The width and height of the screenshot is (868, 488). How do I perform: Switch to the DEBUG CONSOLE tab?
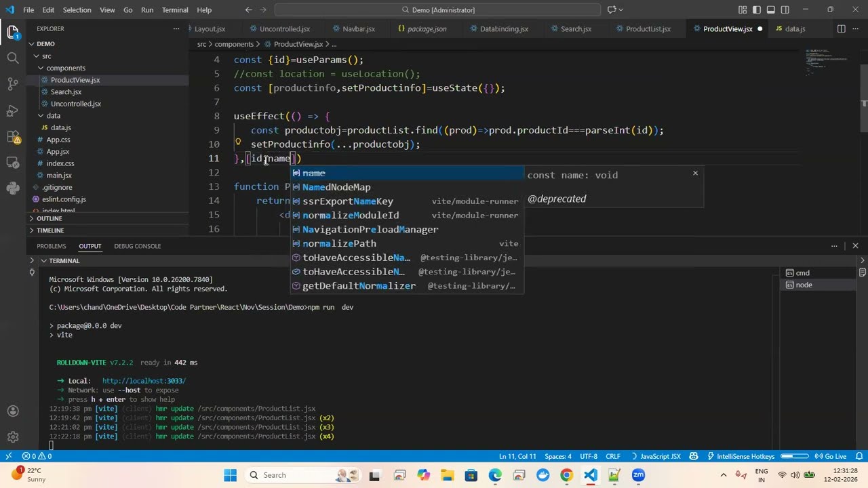point(138,246)
